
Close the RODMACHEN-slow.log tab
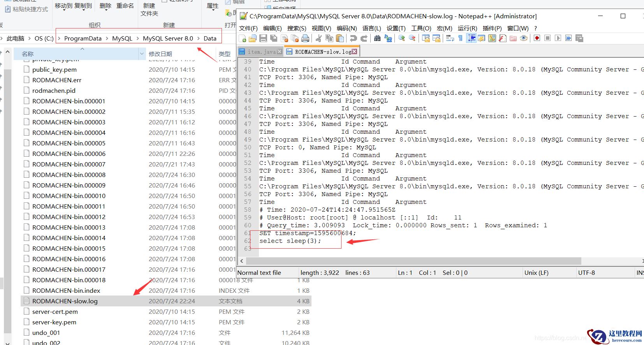[x=354, y=51]
